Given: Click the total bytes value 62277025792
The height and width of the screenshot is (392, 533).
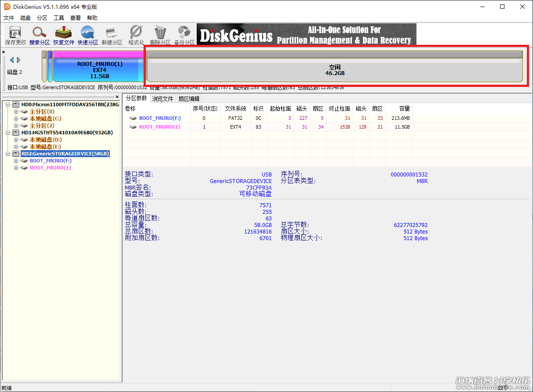Looking at the screenshot, I should click(411, 225).
